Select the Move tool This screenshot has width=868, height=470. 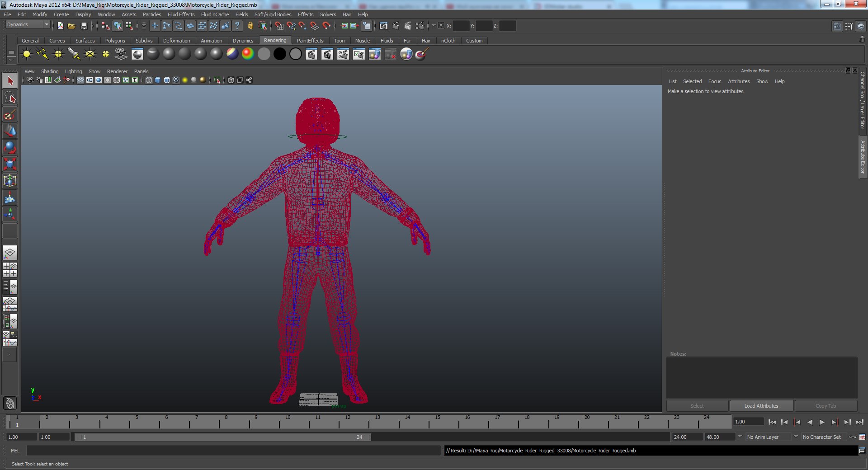click(x=10, y=131)
